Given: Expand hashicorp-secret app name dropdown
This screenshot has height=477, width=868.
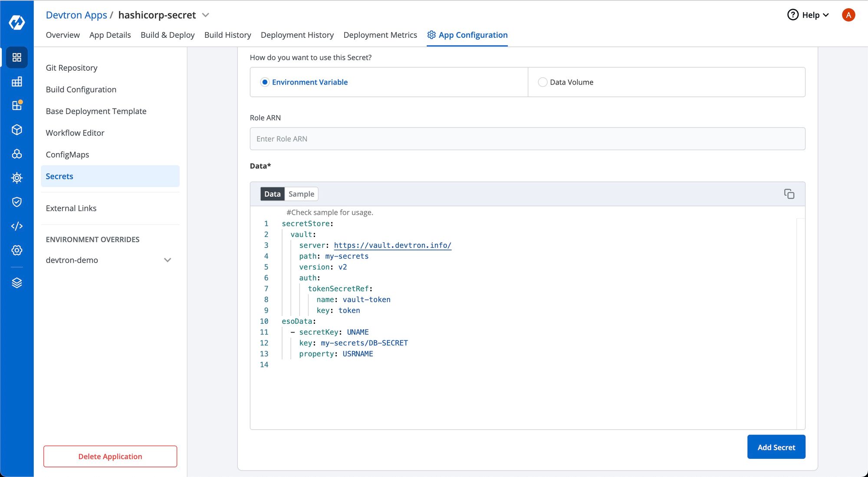Looking at the screenshot, I should [x=206, y=15].
